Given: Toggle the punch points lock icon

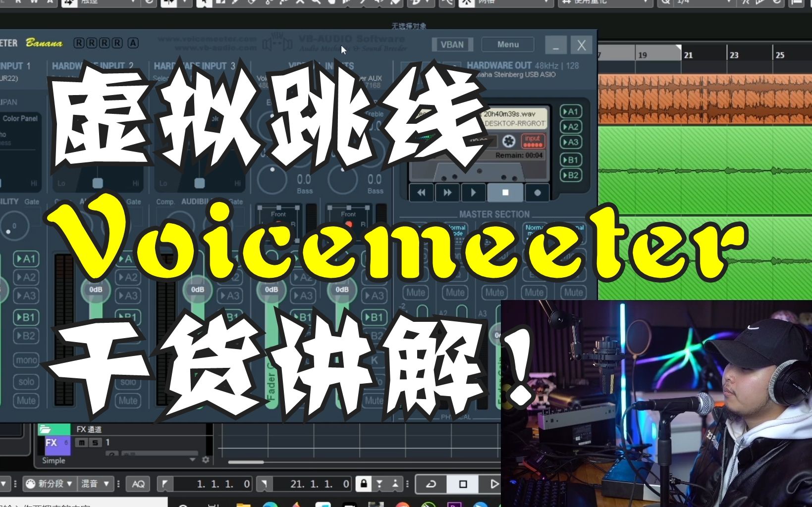Looking at the screenshot, I should tap(364, 484).
